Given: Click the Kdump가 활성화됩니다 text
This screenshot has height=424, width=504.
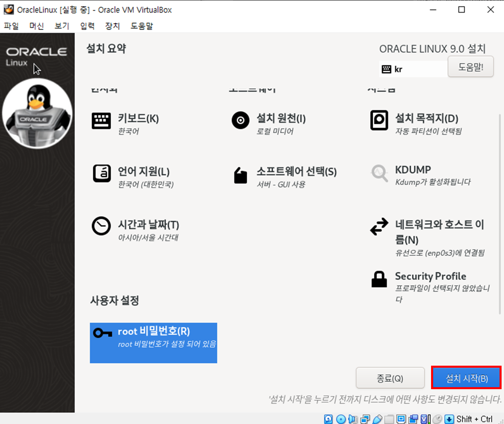Looking at the screenshot, I should [433, 182].
